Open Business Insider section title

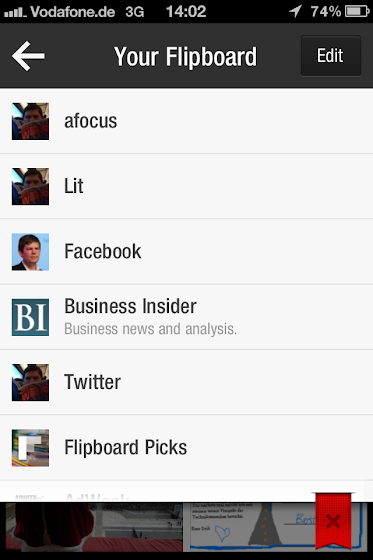click(x=130, y=306)
